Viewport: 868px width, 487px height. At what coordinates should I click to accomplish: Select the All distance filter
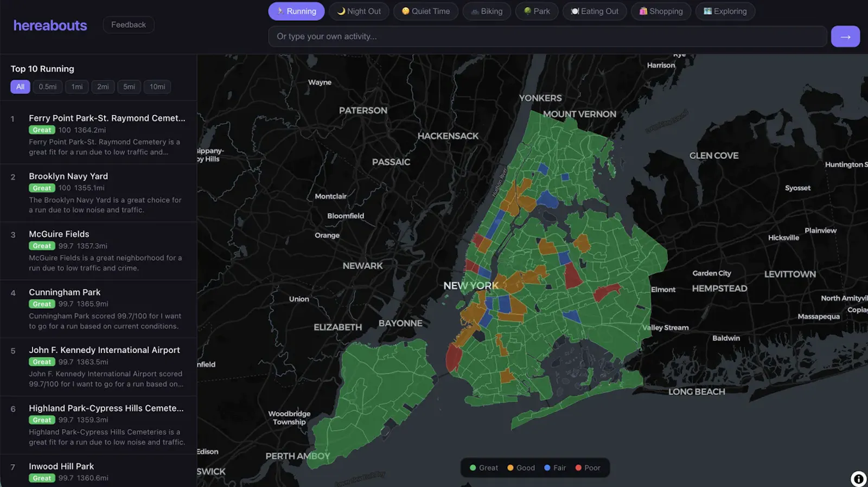pos(20,87)
